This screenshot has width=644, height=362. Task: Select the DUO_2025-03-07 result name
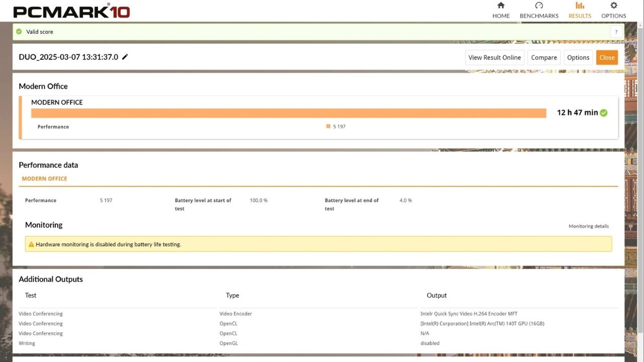(68, 57)
